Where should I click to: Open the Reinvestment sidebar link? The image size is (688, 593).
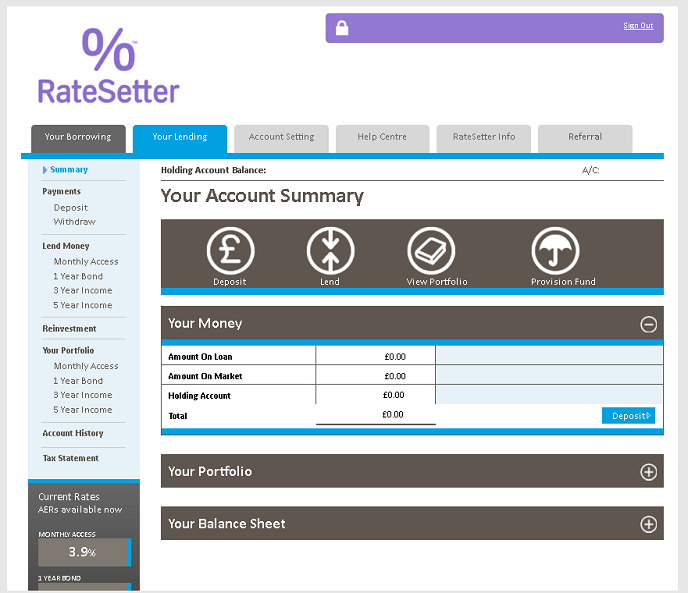coord(69,329)
